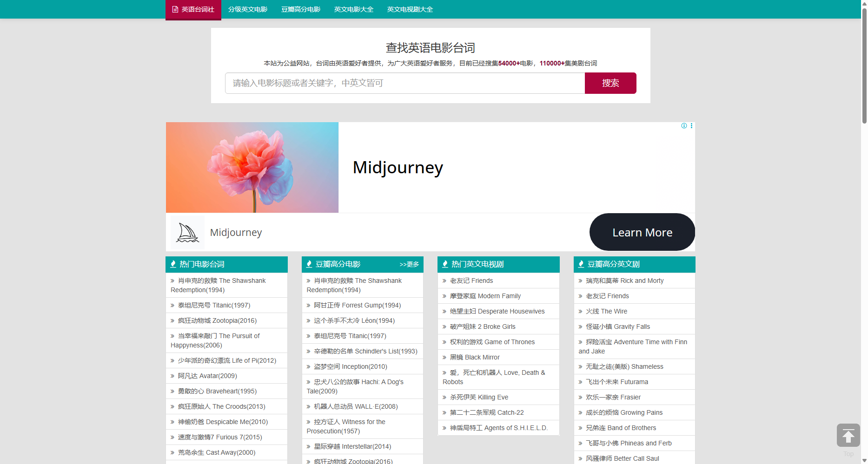Click the icon beside 豆瓣高分英文剧 header
Image resolution: width=868 pixels, height=464 pixels.
tap(581, 264)
